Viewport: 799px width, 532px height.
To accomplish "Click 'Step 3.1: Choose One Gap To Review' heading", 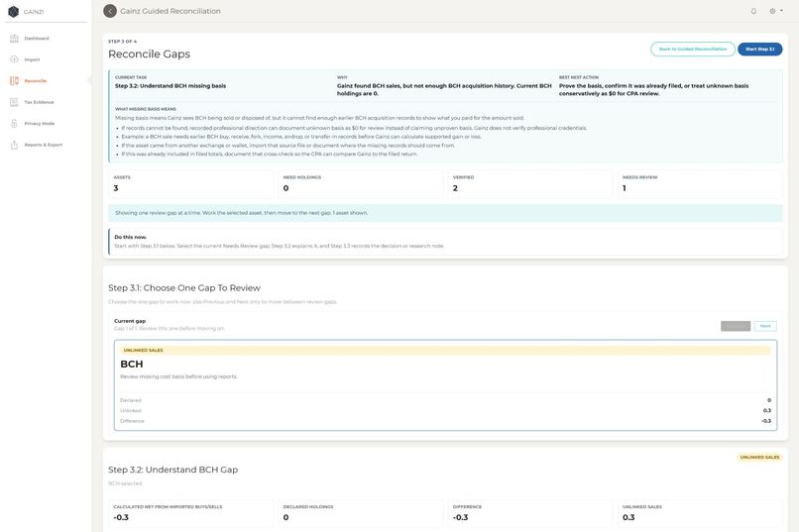I will click(x=184, y=288).
